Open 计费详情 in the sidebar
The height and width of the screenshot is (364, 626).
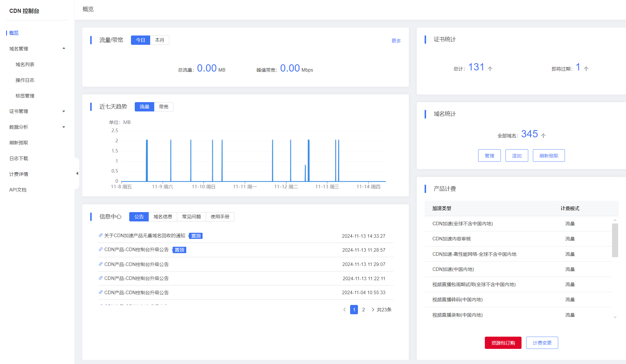click(x=19, y=174)
